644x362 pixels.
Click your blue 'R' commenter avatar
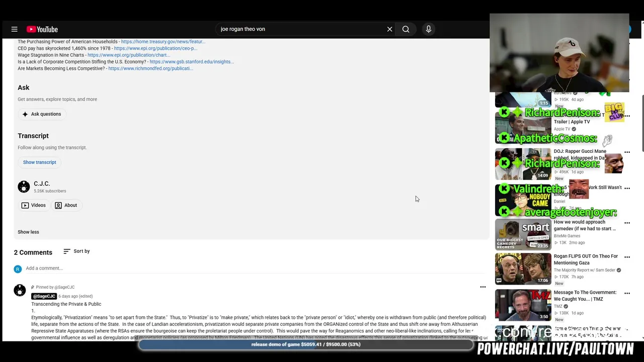(18, 269)
